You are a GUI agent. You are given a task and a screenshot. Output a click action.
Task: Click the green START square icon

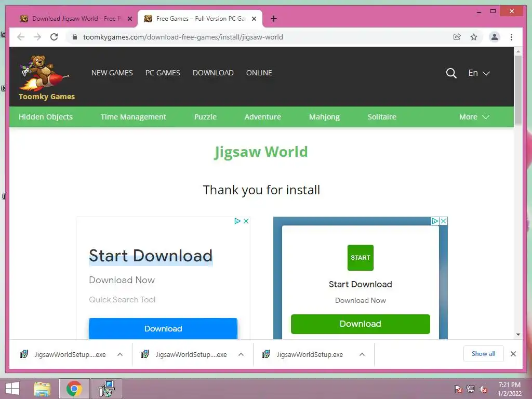point(361,258)
